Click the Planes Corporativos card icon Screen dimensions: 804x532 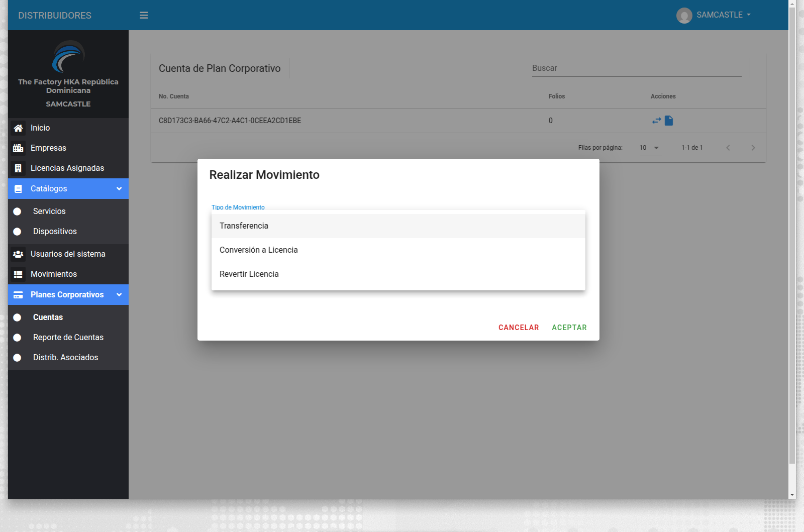(18, 295)
